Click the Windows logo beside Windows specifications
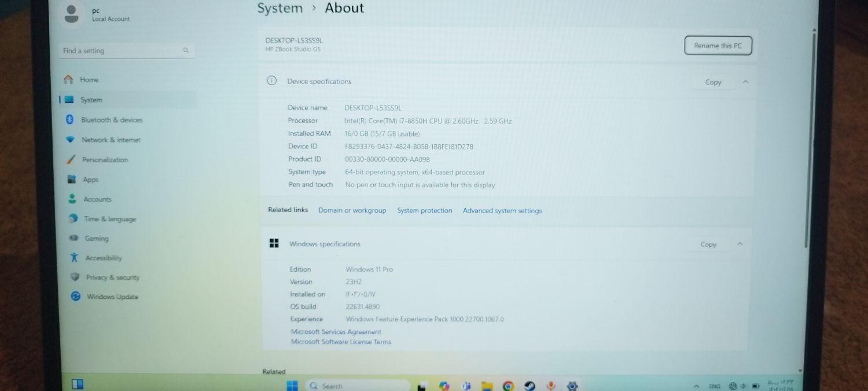Viewport: 868px width, 391px height. (274, 244)
